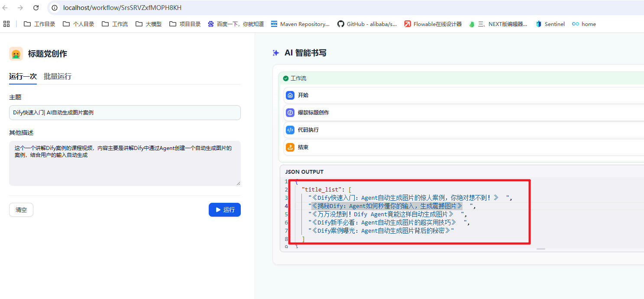Click the title line starting 《Dify案例曝光
644x299 pixels.
click(381, 231)
